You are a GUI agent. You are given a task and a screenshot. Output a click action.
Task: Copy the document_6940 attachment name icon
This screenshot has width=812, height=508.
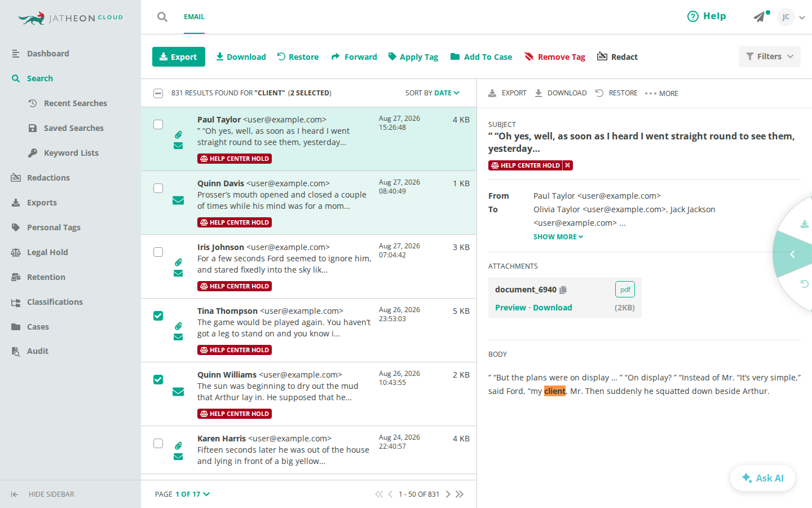coord(563,290)
